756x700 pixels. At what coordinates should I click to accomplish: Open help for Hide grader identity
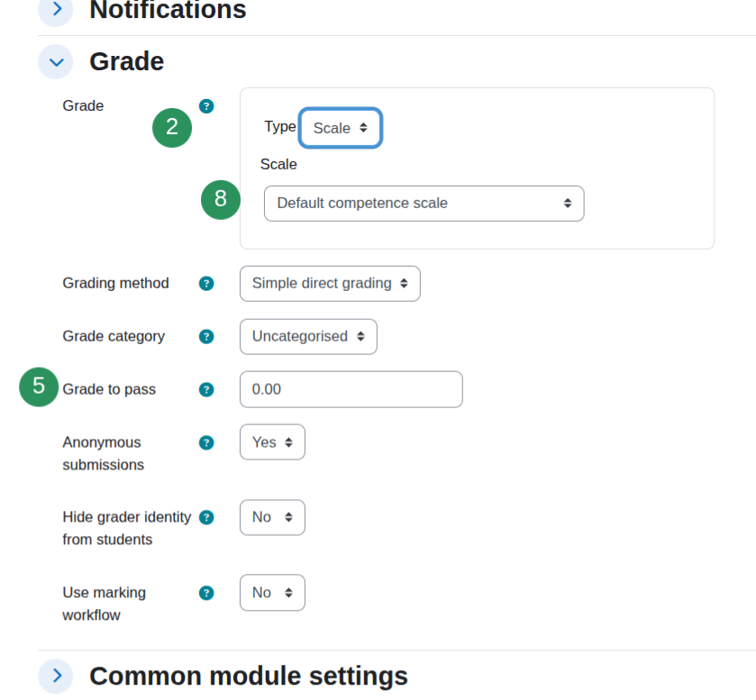206,517
